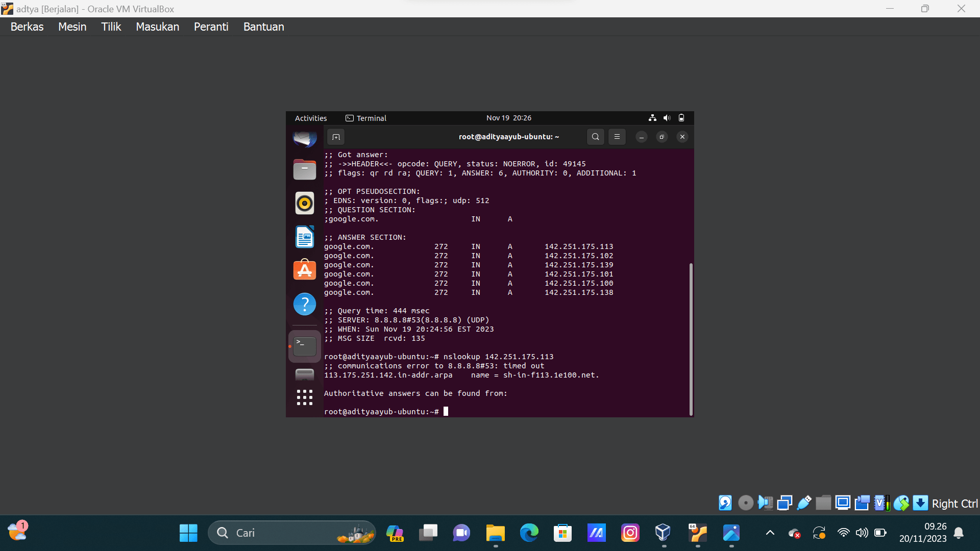
Task: Show Applications grid in Ubuntu dock
Action: pyautogui.click(x=305, y=397)
